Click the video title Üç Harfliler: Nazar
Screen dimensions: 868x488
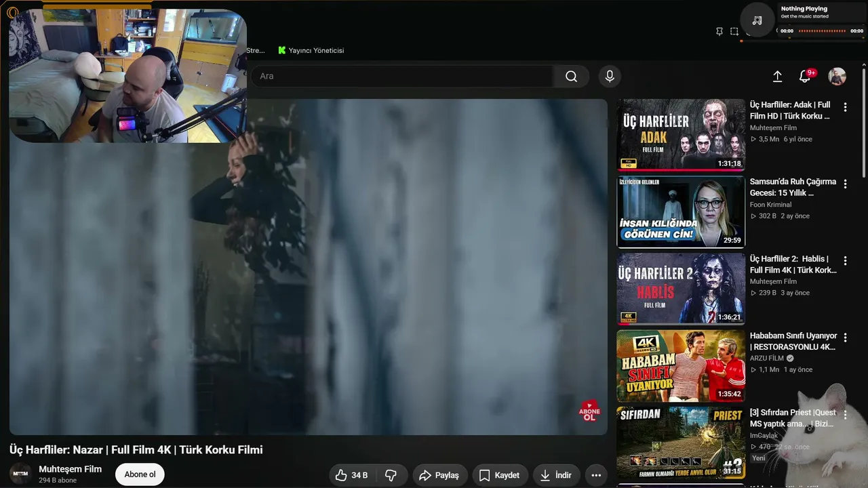[136, 450]
